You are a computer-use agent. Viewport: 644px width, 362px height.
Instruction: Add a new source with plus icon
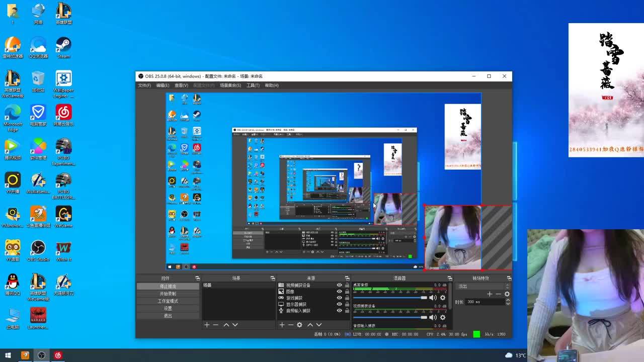pos(282,325)
